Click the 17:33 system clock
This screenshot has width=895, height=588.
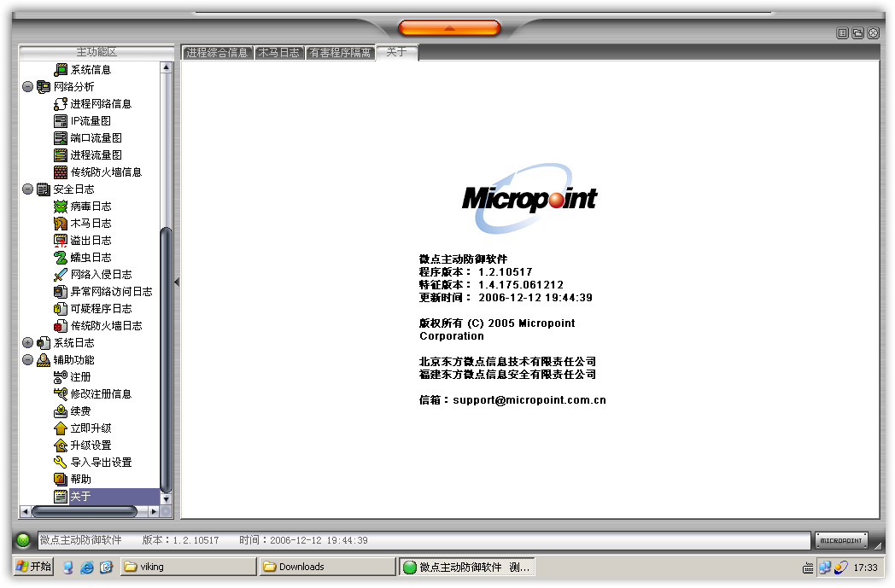tap(865, 568)
